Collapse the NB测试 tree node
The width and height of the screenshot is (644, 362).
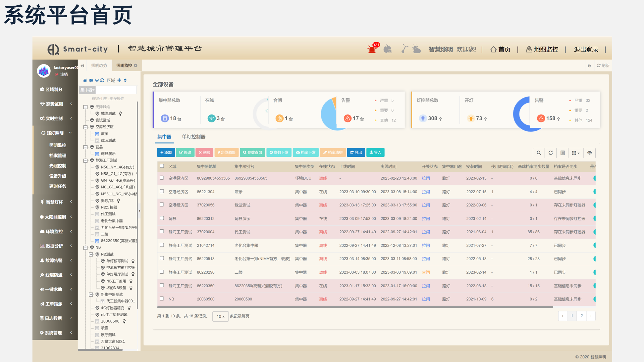(x=91, y=254)
